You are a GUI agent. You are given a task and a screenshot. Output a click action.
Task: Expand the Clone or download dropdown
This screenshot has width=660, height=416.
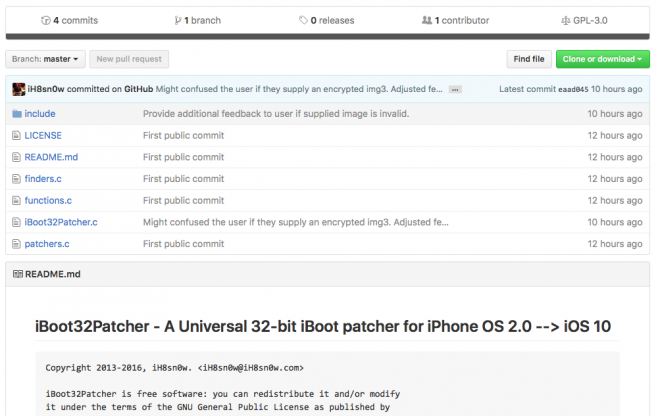[x=603, y=59]
